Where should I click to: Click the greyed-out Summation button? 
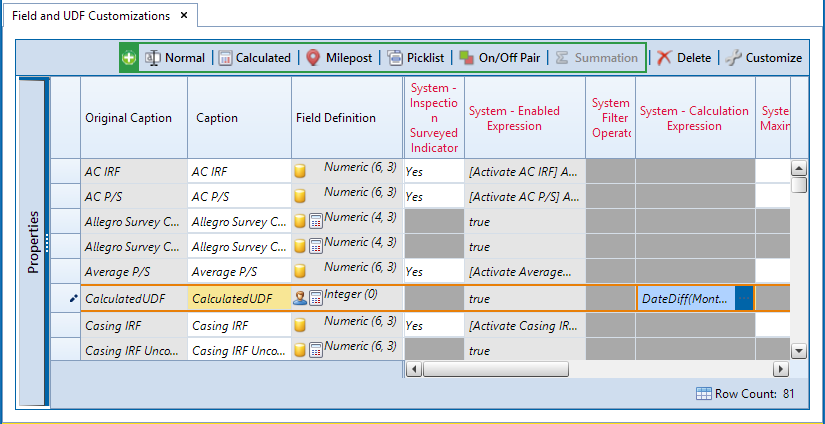597,58
